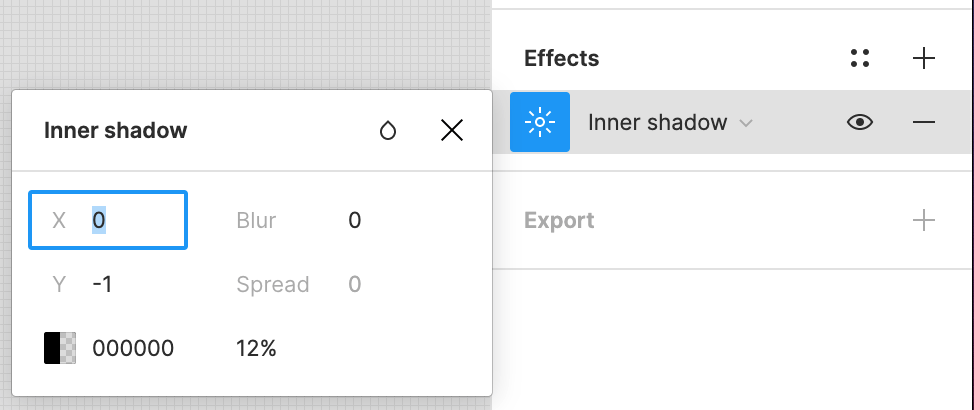Open blend mode droplet in shadow popup

(388, 130)
